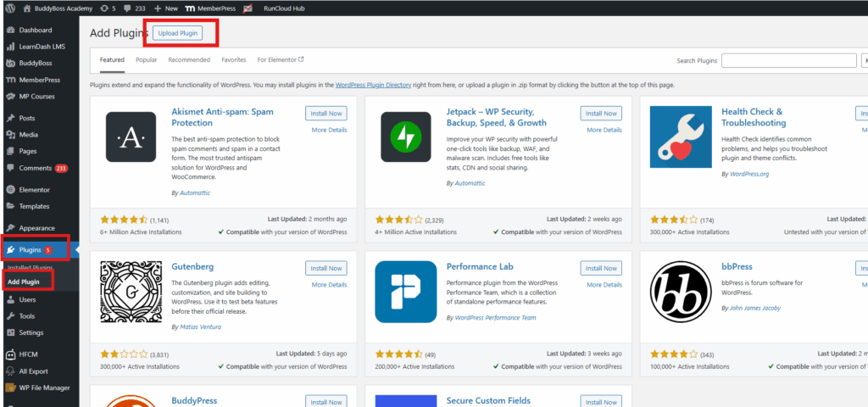This screenshot has width=868, height=407.
Task: Click the Gutenberg plugin logo
Action: 131,292
